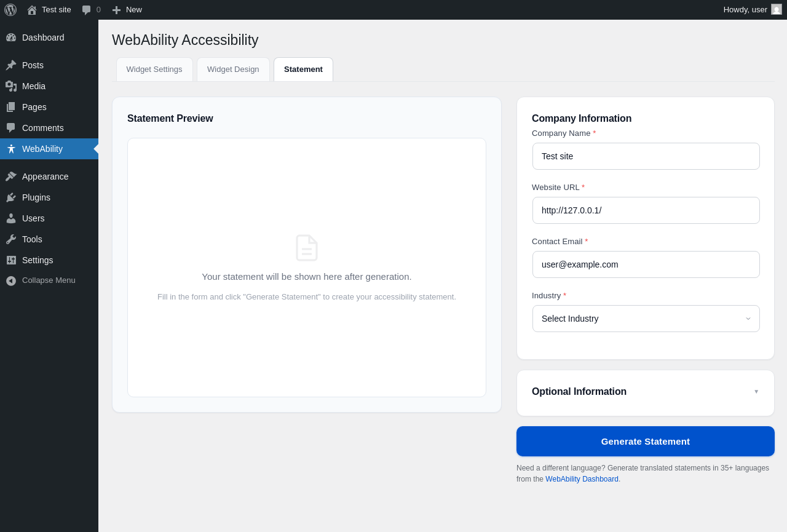The width and height of the screenshot is (787, 532).
Task: Collapse the admin sidebar menu
Action: pyautogui.click(x=48, y=280)
